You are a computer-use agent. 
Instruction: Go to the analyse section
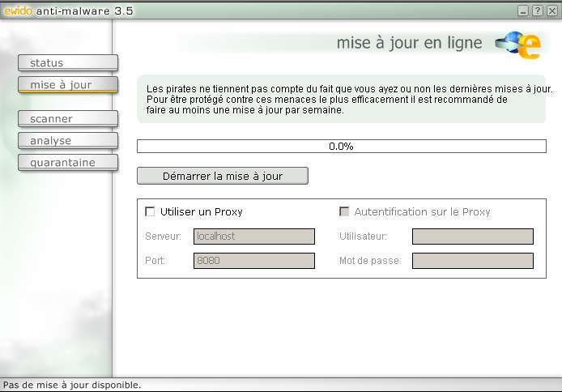[68, 140]
